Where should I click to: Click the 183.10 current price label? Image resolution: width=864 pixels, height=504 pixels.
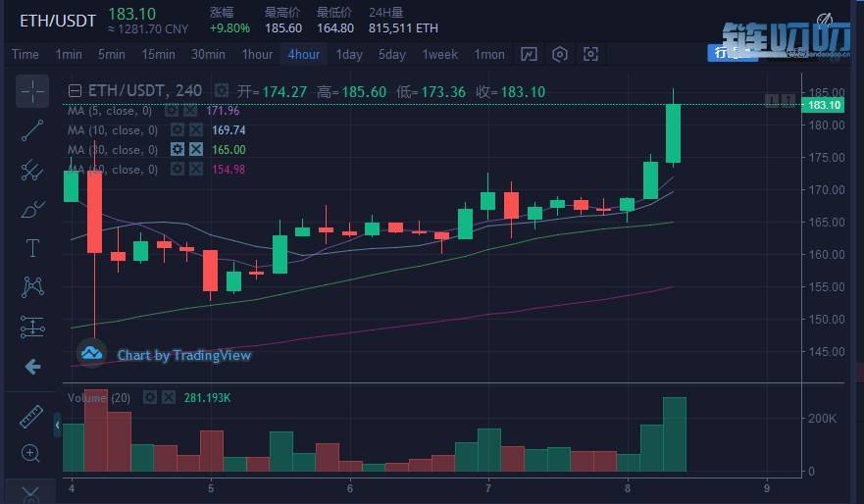(823, 105)
